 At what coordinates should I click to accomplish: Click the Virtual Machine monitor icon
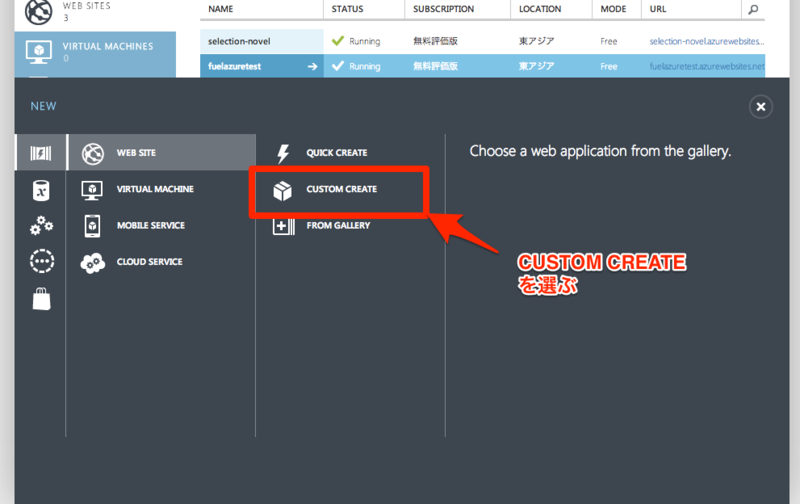point(92,190)
